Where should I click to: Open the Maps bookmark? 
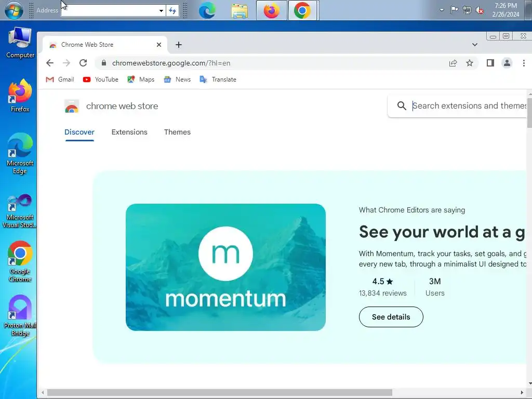click(x=141, y=79)
